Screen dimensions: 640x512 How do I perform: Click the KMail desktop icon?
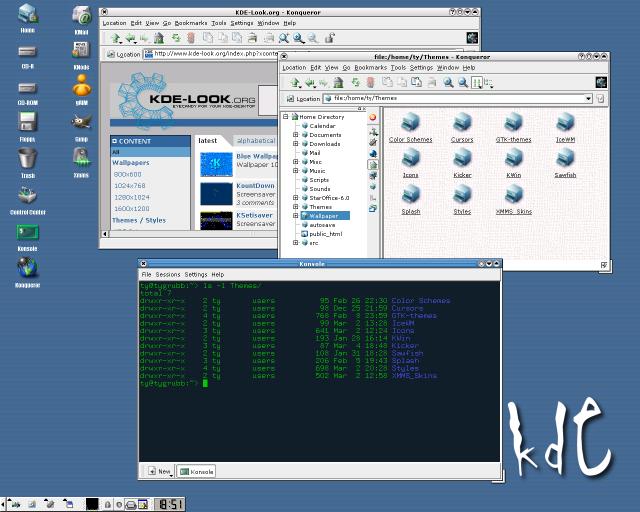[x=82, y=16]
